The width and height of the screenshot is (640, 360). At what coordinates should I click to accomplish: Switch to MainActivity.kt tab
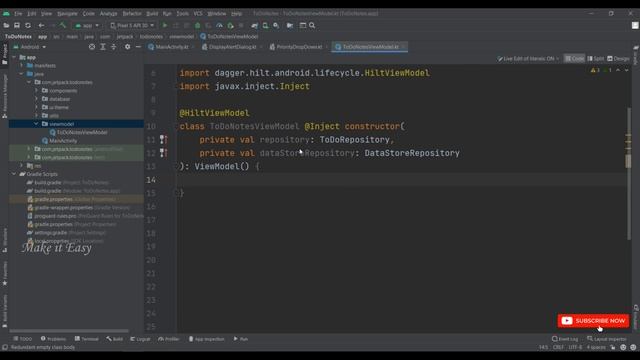[x=171, y=47]
